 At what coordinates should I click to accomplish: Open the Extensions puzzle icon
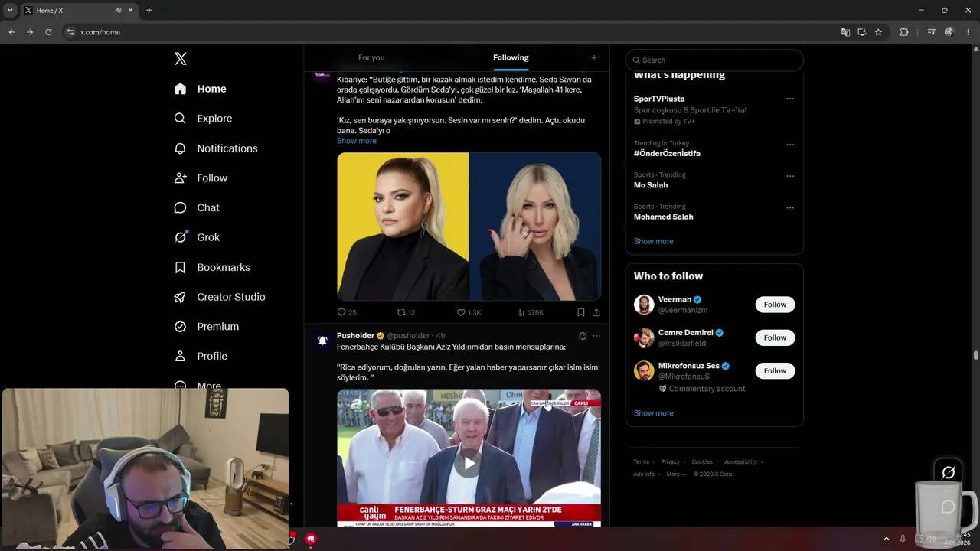pyautogui.click(x=904, y=32)
